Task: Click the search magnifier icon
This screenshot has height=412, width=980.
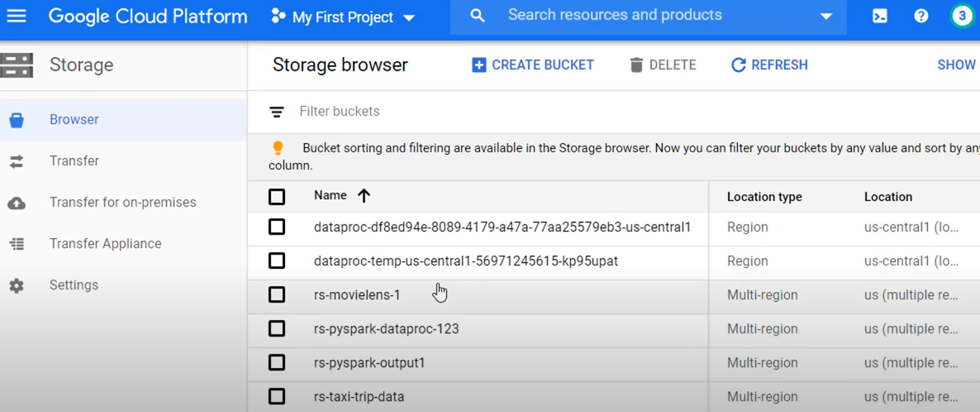Action: [478, 16]
